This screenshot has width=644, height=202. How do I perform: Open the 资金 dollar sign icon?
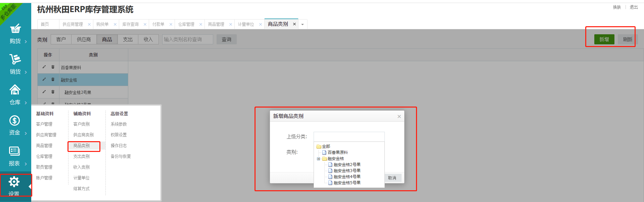pyautogui.click(x=14, y=120)
